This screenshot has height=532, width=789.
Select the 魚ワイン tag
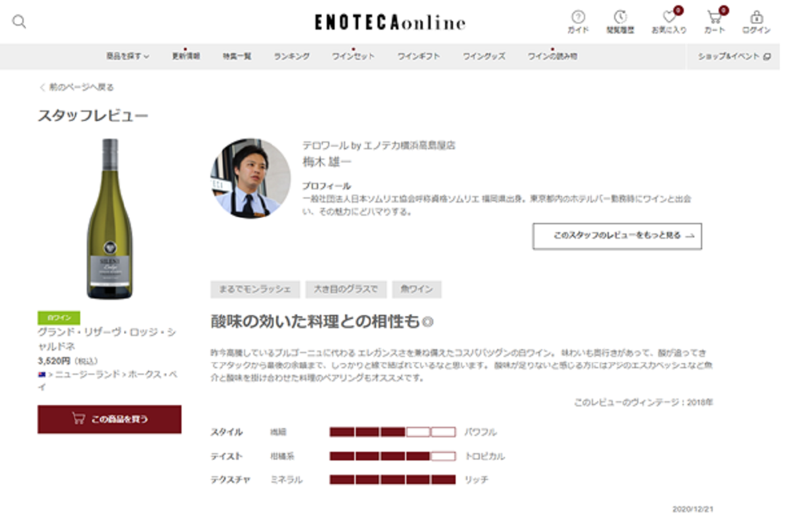pos(416,289)
